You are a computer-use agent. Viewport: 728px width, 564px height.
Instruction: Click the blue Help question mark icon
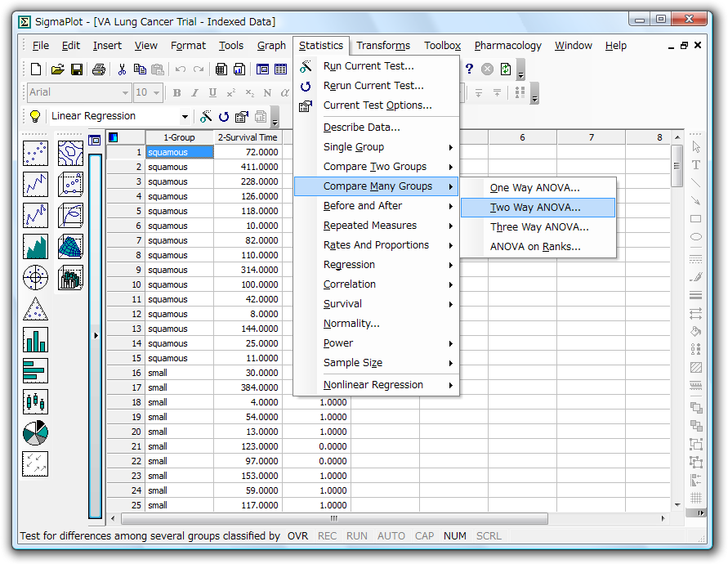click(x=469, y=69)
